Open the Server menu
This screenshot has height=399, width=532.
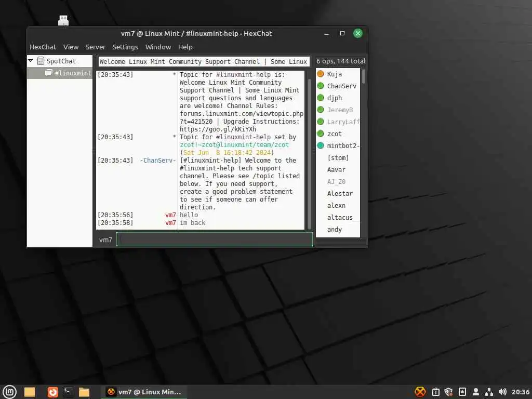point(96,47)
